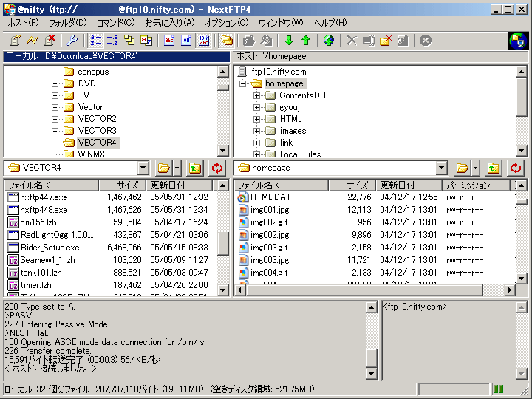
Task: Click the disconnect icon with red X
Action: pos(50,41)
